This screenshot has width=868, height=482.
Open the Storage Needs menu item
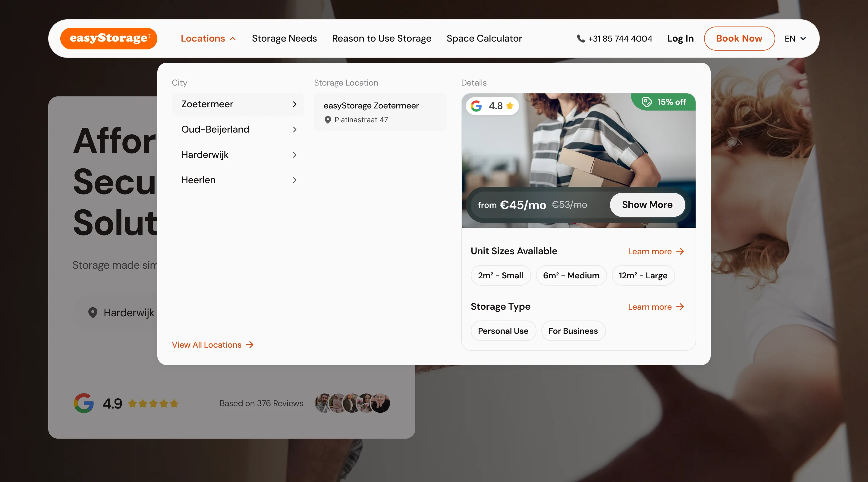point(284,38)
